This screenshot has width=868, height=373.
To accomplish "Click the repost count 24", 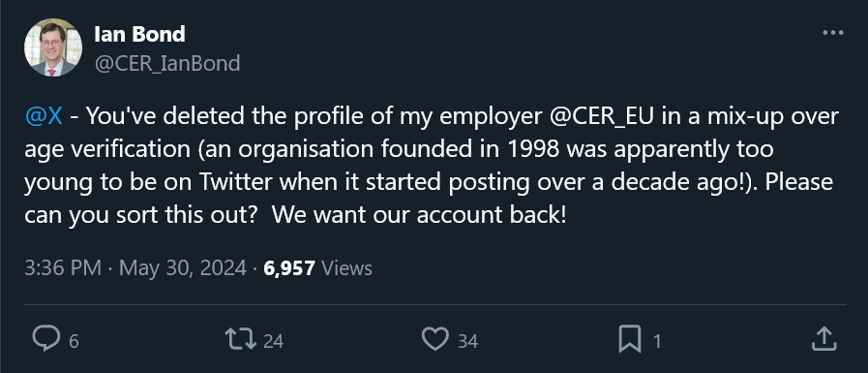I will (273, 341).
